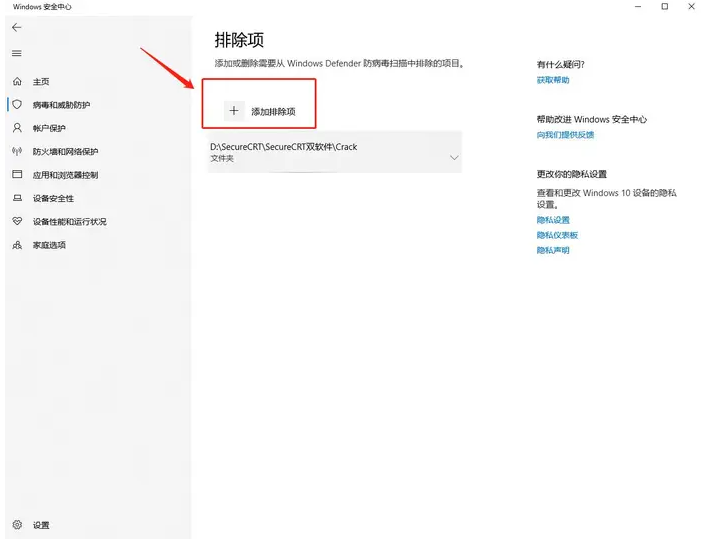This screenshot has height=539, width=701.
Task: Click the 文件夹 type label under the path
Action: (x=222, y=158)
